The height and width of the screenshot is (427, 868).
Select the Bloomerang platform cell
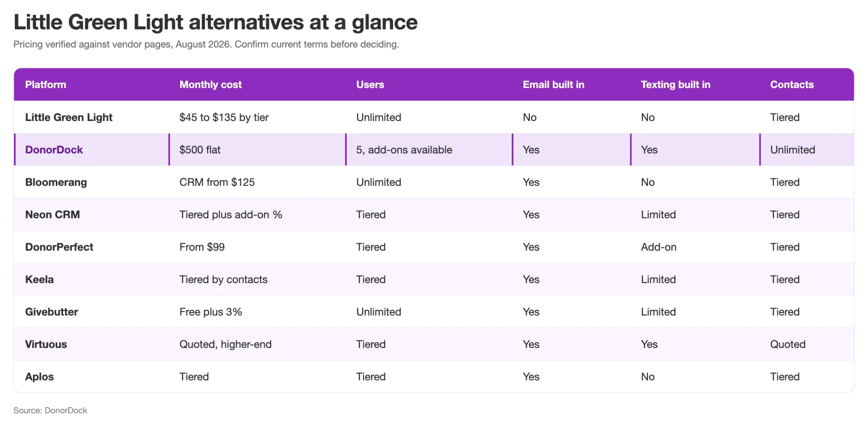[56, 182]
